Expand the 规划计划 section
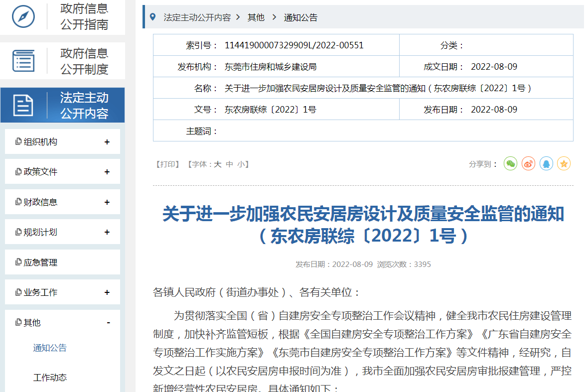 (x=107, y=232)
